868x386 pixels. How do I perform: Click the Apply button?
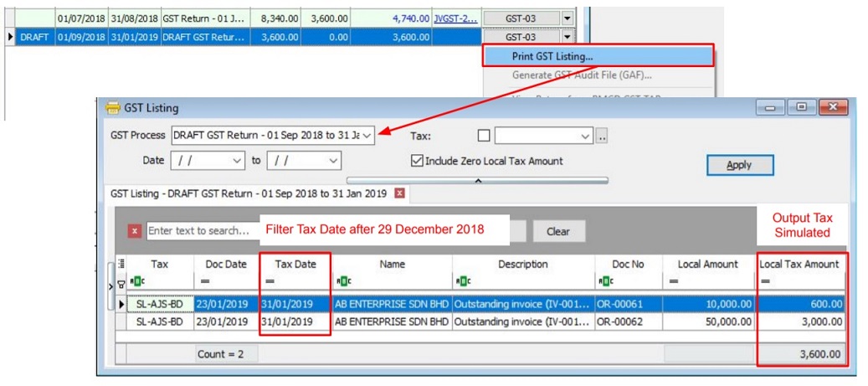739,165
